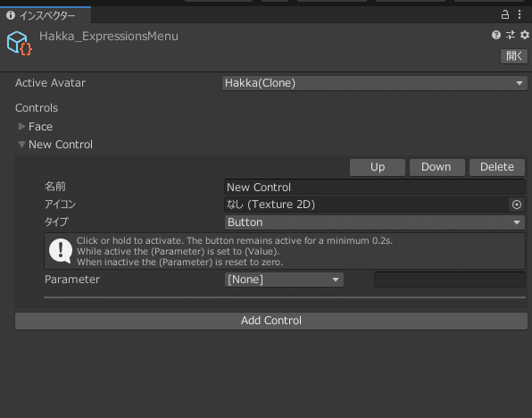Click the Parameter label
This screenshot has width=532, height=418.
point(72,280)
